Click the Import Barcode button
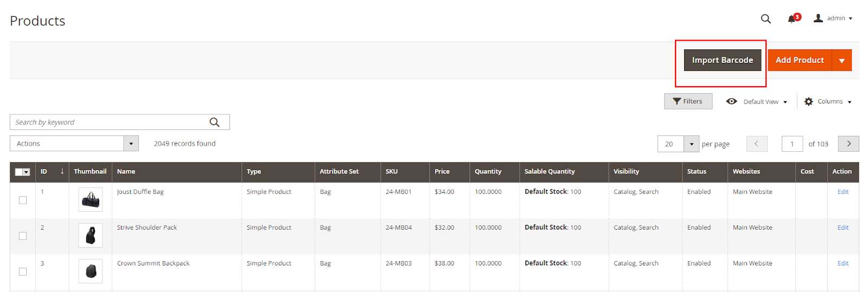This screenshot has height=292, width=868. coord(722,60)
